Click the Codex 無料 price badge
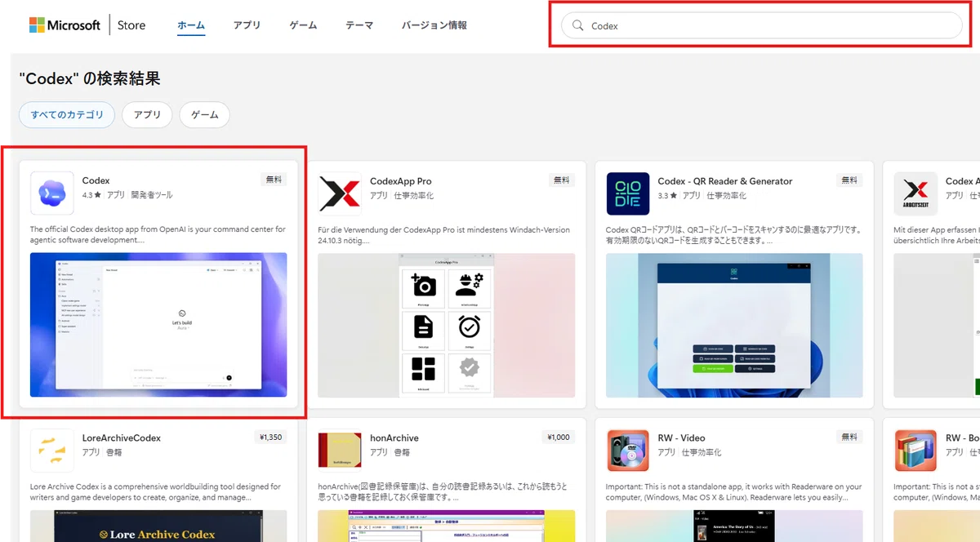Image resolution: width=980 pixels, height=542 pixels. 274,180
